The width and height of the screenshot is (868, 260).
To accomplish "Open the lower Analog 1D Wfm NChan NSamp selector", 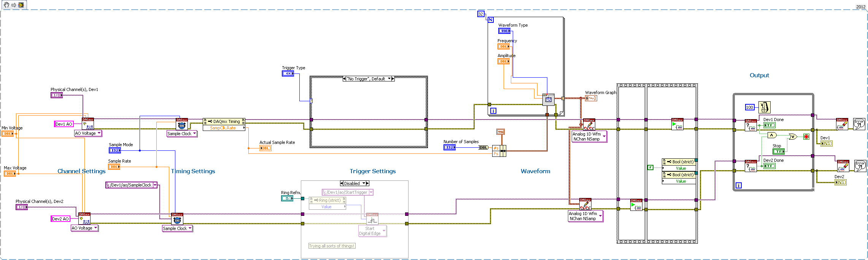I will (x=586, y=216).
